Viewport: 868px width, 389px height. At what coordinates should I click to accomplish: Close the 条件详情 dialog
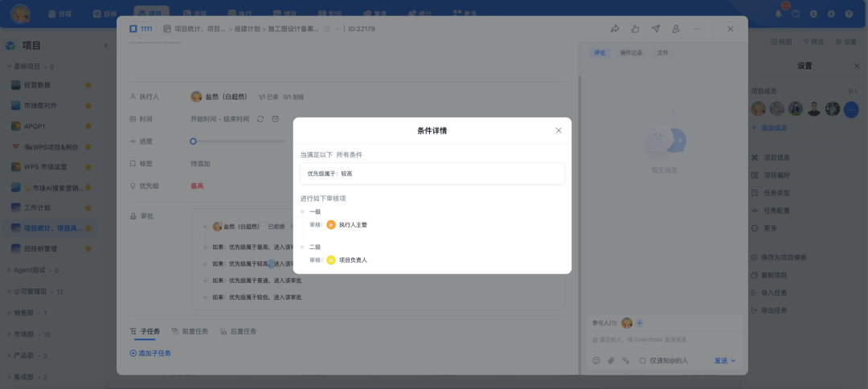coord(559,130)
